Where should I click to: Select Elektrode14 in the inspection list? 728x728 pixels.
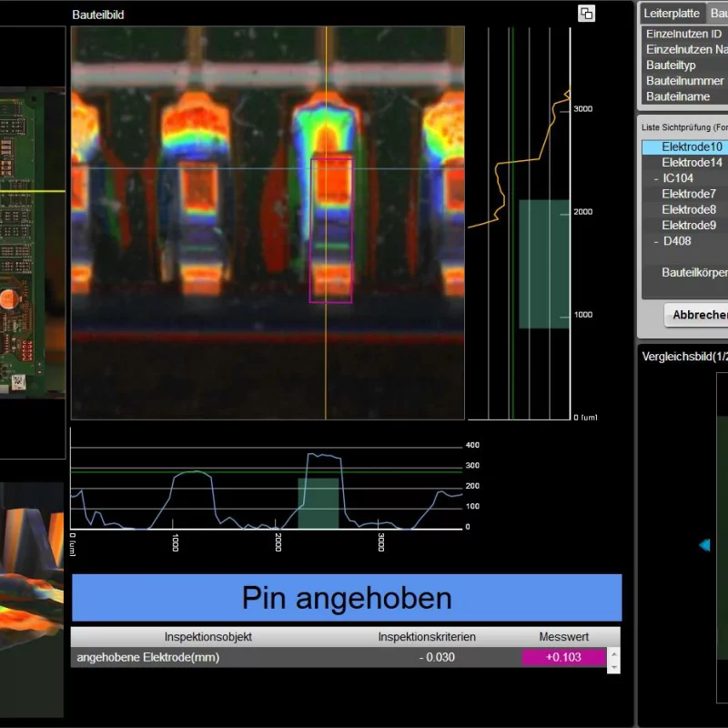coord(692,163)
